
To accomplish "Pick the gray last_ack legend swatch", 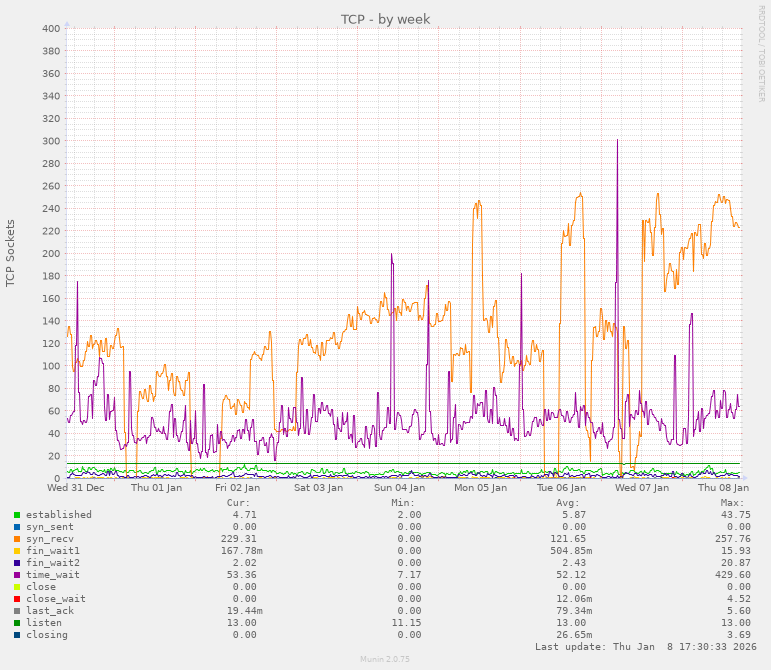I will [x=17, y=611].
